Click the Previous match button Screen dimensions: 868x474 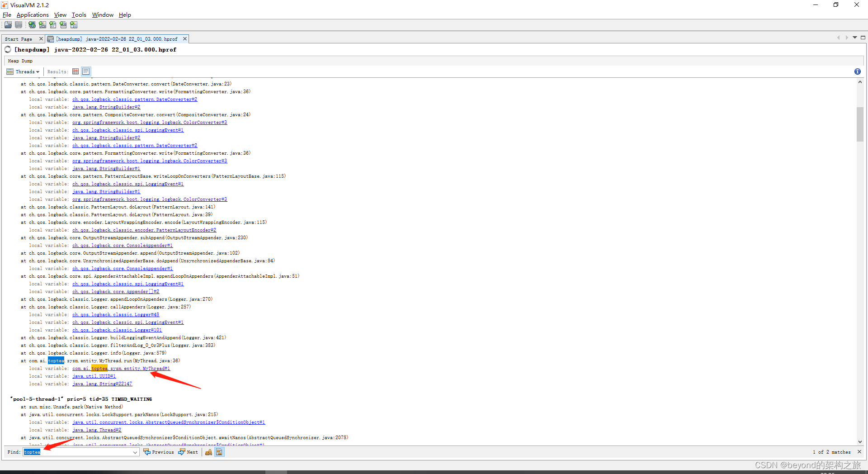[x=159, y=452]
